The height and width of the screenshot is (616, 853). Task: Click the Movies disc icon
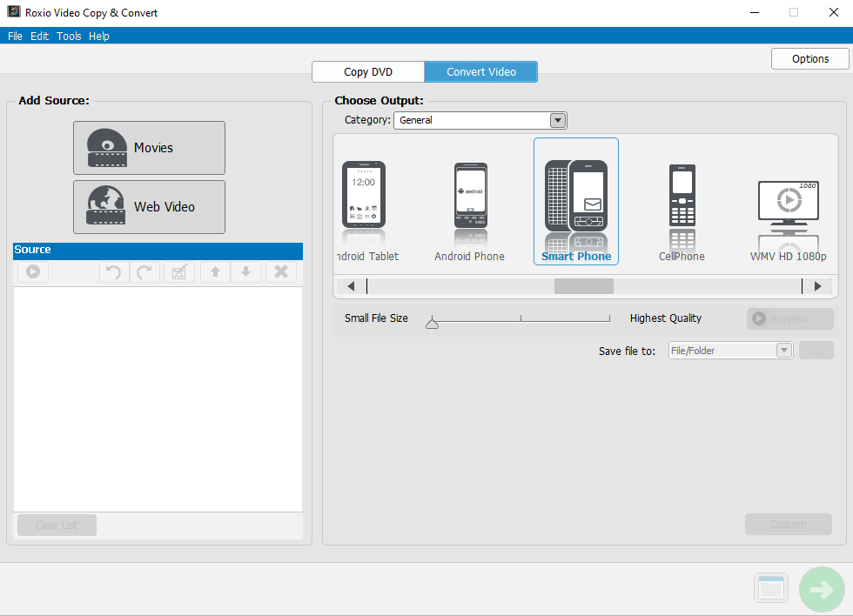(106, 147)
